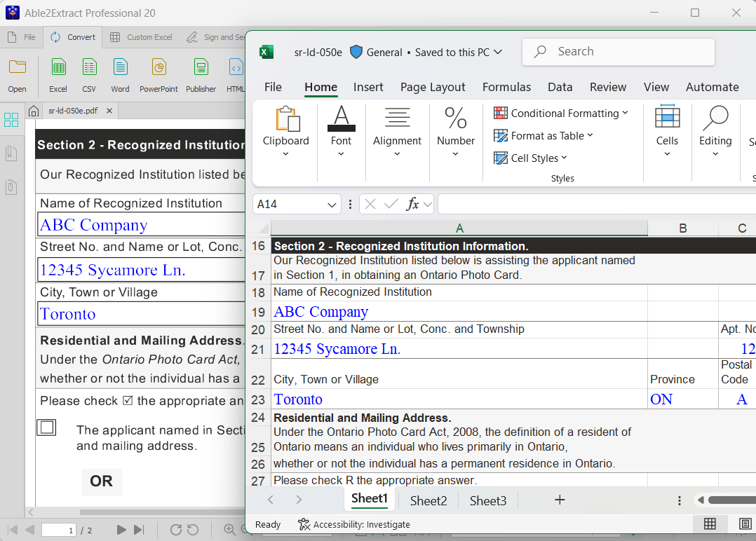Tick the applicant address checkbox in the PDF

coord(46,427)
